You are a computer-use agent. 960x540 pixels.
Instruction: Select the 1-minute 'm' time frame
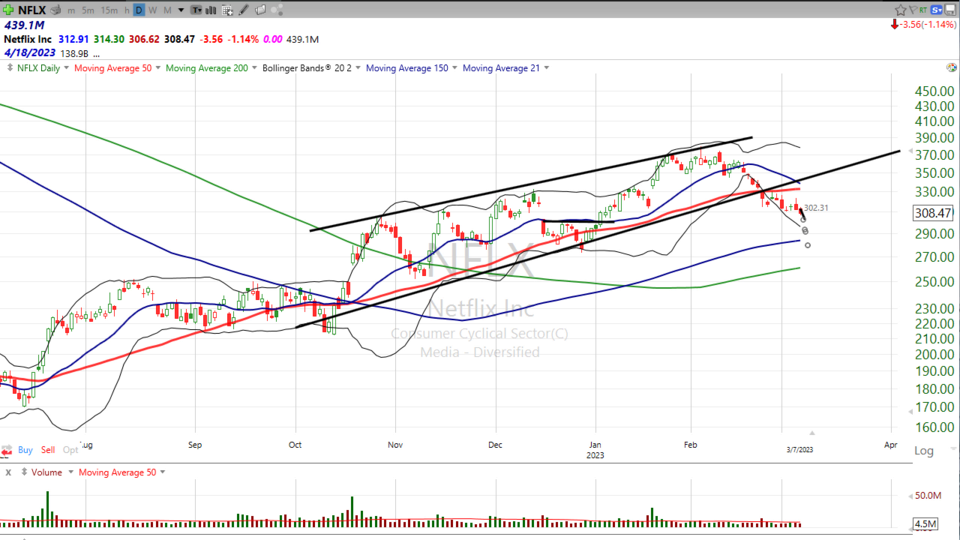tap(72, 10)
